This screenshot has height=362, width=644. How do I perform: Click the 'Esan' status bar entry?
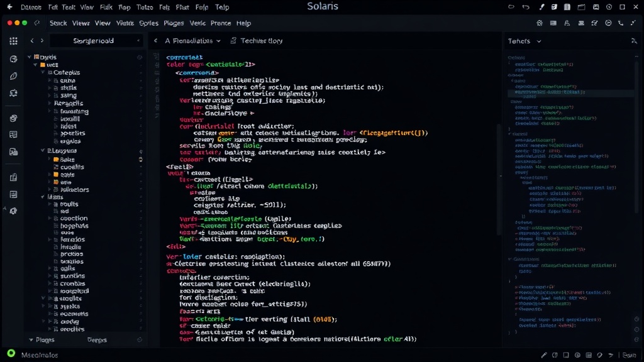point(629,355)
